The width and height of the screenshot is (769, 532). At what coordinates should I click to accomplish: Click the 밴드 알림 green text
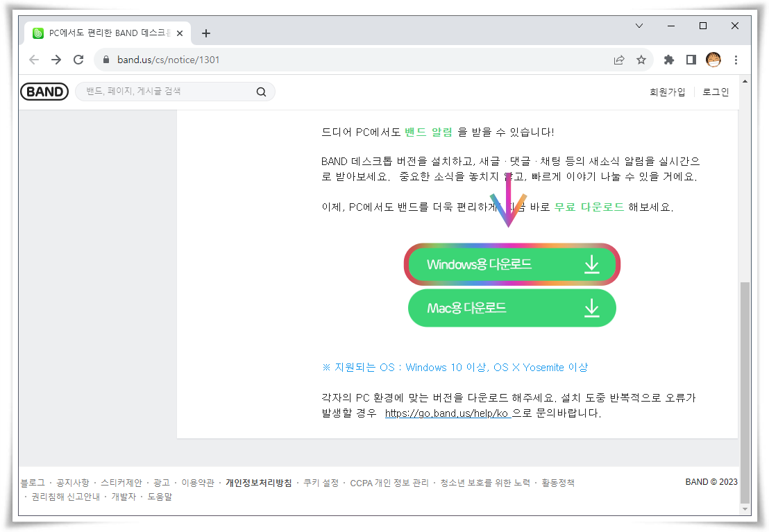click(x=428, y=132)
